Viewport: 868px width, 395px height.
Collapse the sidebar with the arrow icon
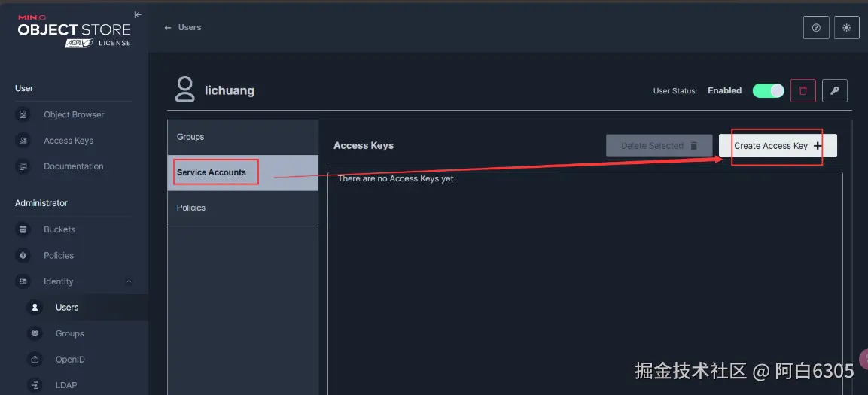pos(138,15)
